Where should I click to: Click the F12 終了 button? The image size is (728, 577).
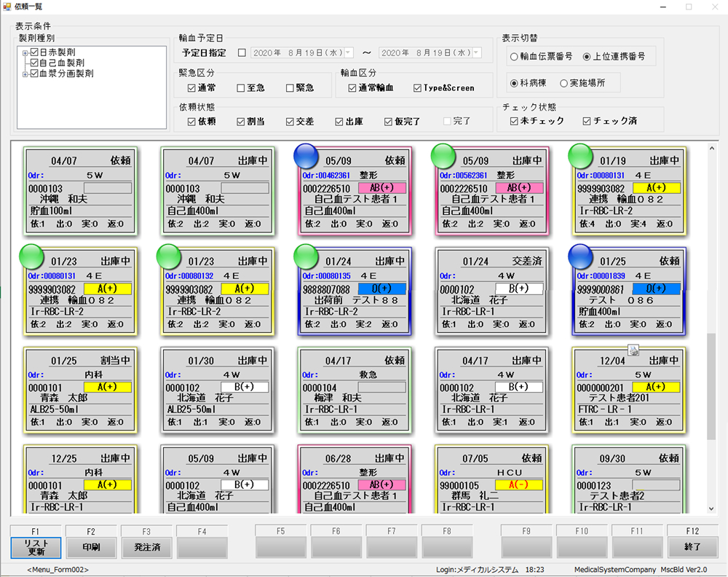click(692, 546)
